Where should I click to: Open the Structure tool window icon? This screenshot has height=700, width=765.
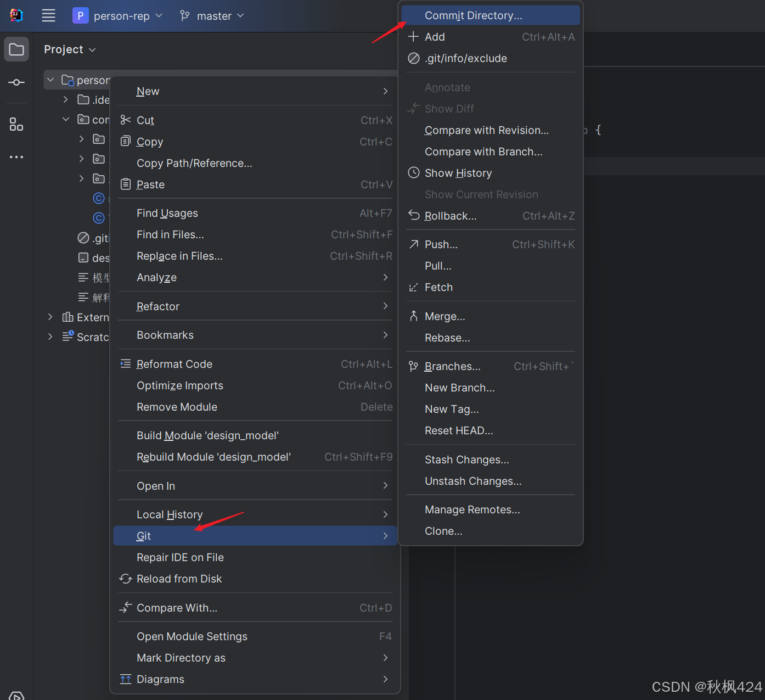tap(16, 124)
